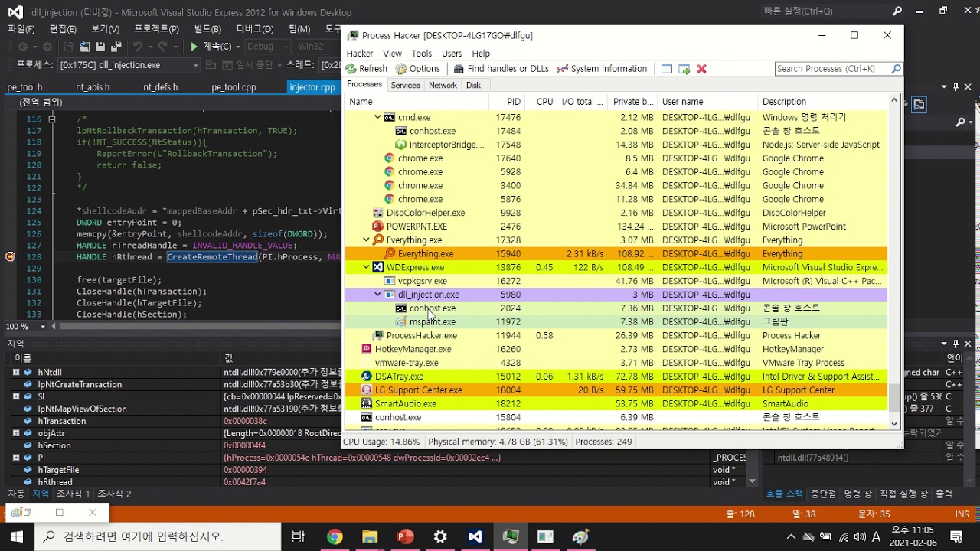Image resolution: width=980 pixels, height=551 pixels.
Task: Switch to the Network tab
Action: pos(443,86)
